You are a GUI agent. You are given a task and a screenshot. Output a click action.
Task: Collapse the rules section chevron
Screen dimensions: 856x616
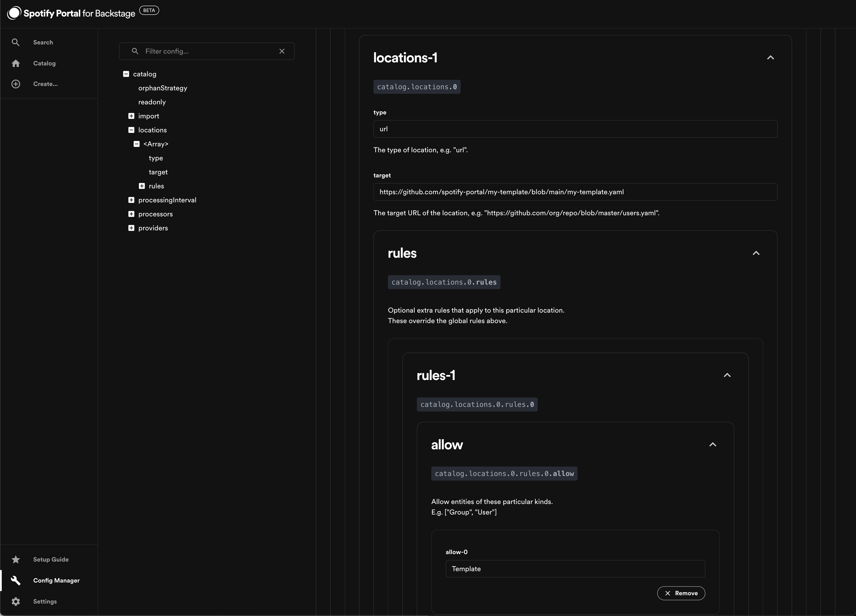click(x=756, y=253)
